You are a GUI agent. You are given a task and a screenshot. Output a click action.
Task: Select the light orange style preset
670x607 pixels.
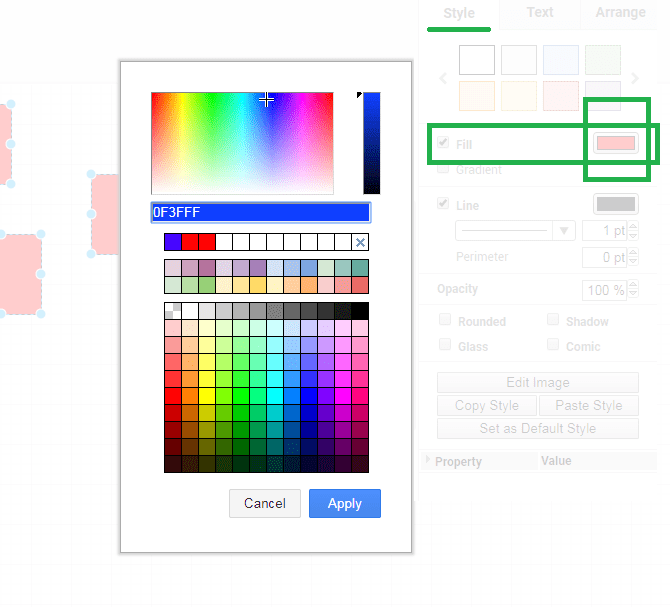coord(477,96)
